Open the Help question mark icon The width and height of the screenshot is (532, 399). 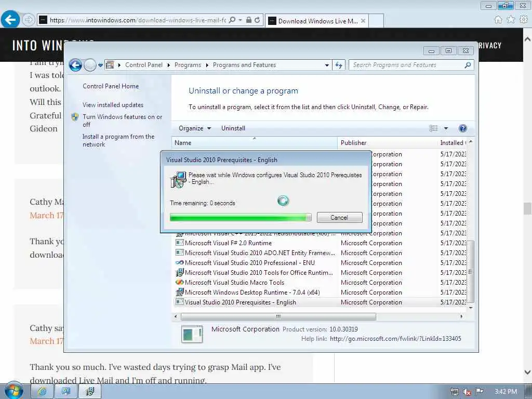(462, 128)
